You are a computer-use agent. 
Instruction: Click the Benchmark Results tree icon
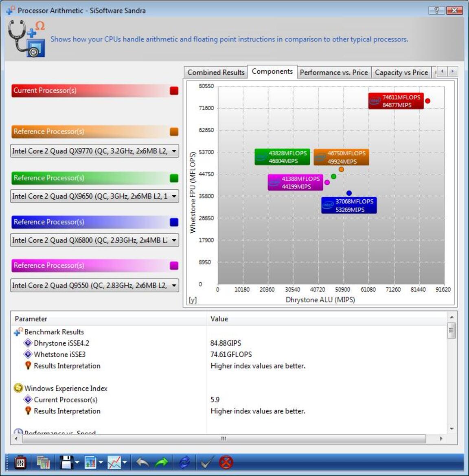coord(18,332)
